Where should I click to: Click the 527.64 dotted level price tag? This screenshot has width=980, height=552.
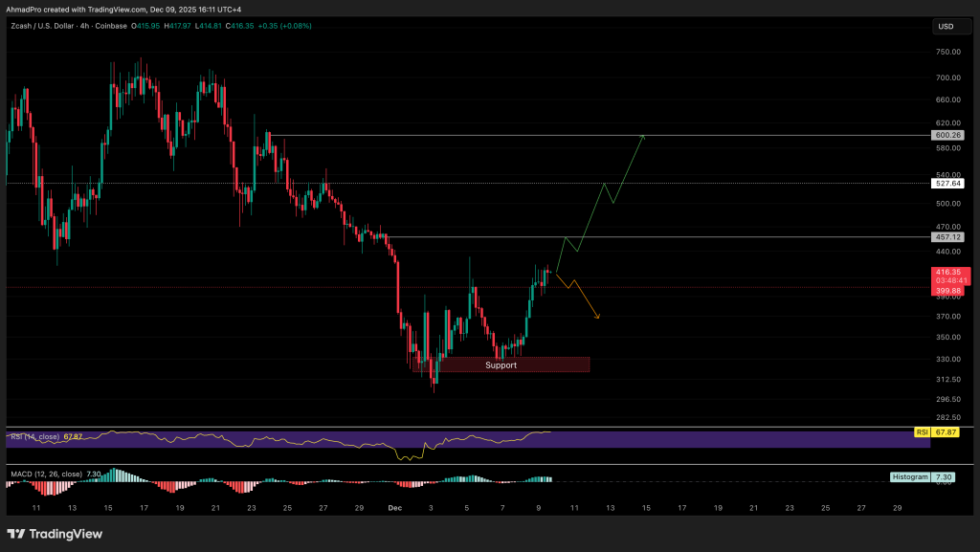pyautogui.click(x=947, y=182)
